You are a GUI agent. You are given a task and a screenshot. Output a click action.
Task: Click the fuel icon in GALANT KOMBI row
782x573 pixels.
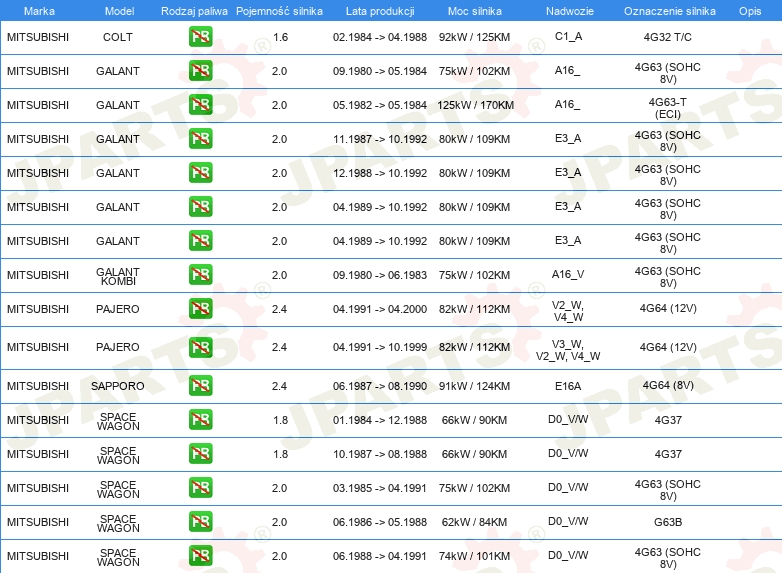tap(200, 275)
